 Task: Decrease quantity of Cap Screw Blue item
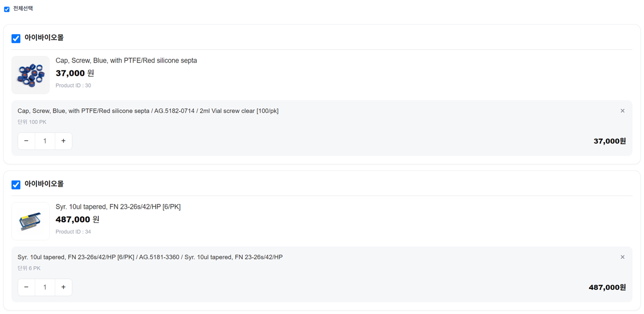pyautogui.click(x=26, y=141)
